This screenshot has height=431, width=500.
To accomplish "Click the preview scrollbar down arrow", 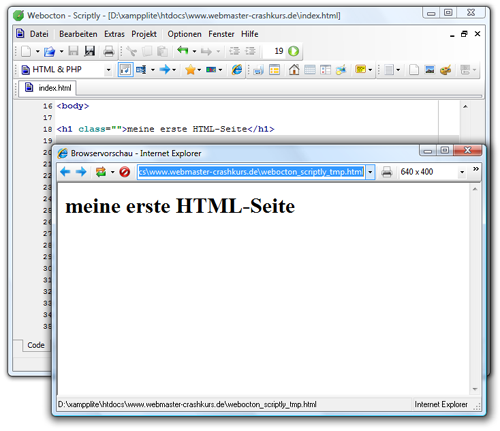I will tap(475, 389).
